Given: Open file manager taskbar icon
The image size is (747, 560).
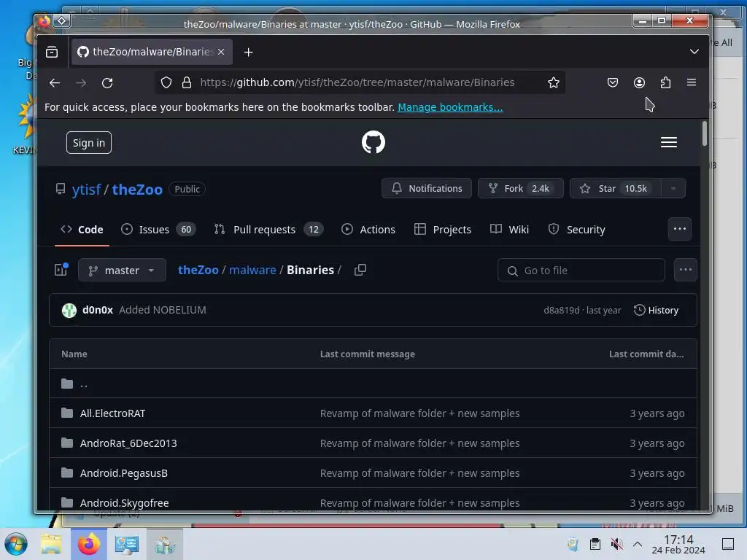Looking at the screenshot, I should click(x=51, y=544).
